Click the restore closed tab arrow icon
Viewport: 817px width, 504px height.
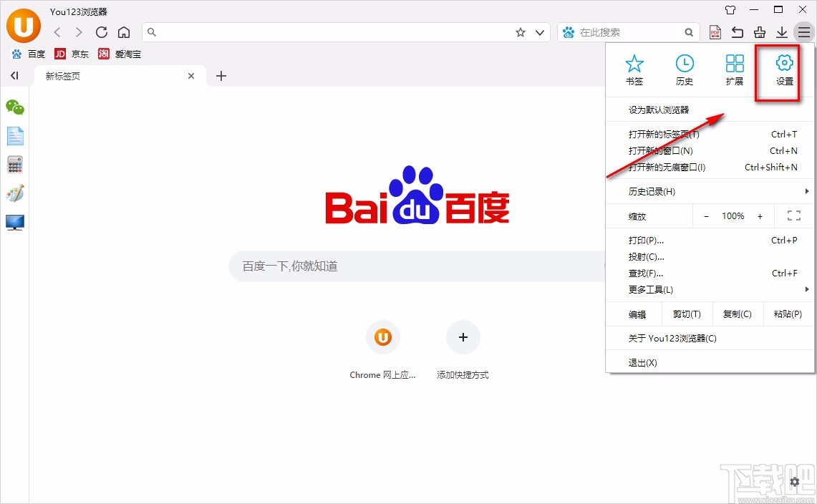(x=737, y=32)
